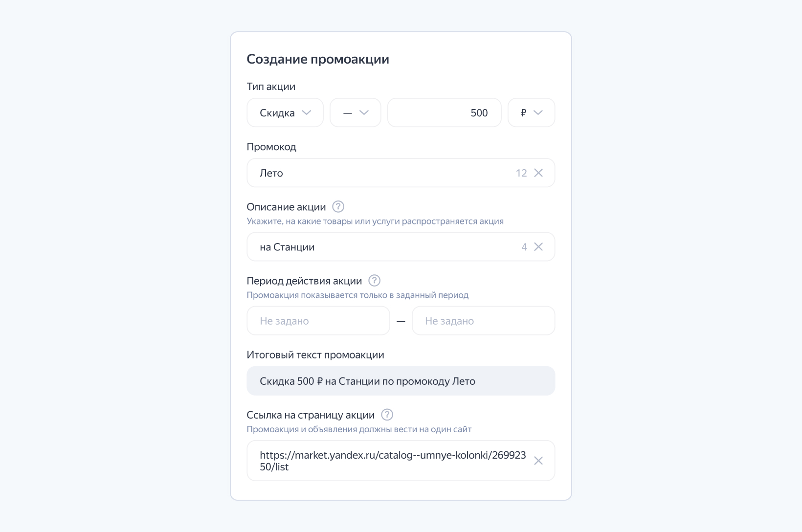This screenshot has width=802, height=532.
Task: Click the chevron arrow next to Скидка
Action: [x=307, y=112]
